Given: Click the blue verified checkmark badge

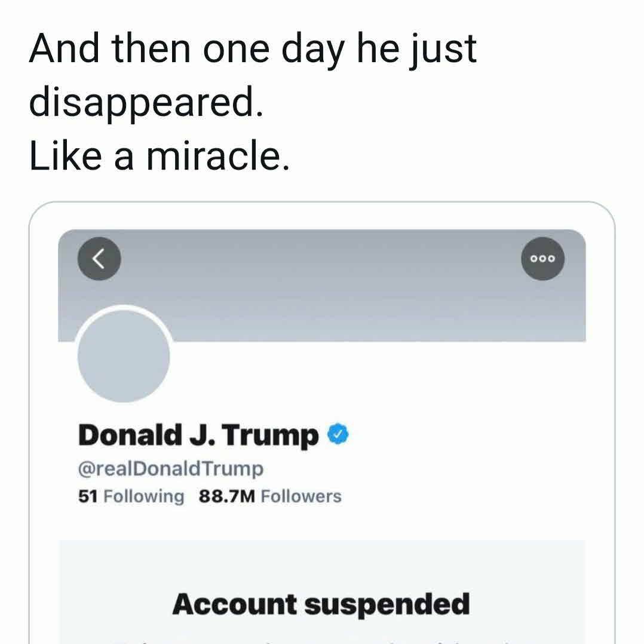Looking at the screenshot, I should click(x=338, y=435).
